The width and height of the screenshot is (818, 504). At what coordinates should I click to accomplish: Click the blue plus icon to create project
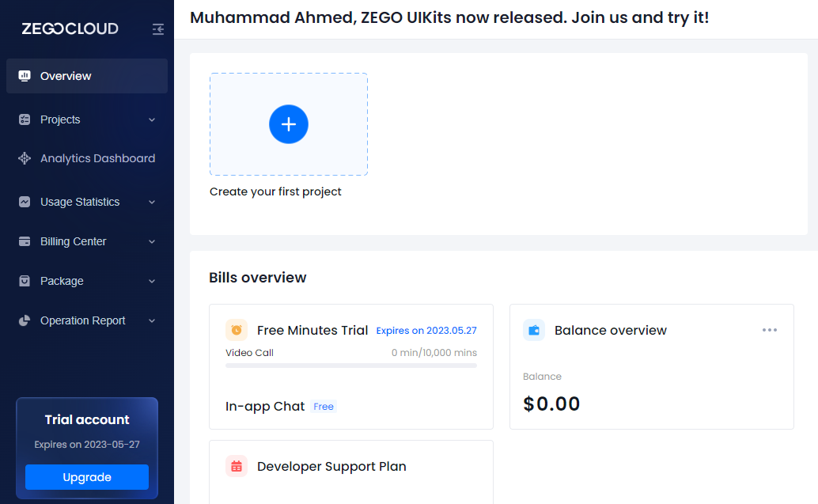(x=289, y=124)
